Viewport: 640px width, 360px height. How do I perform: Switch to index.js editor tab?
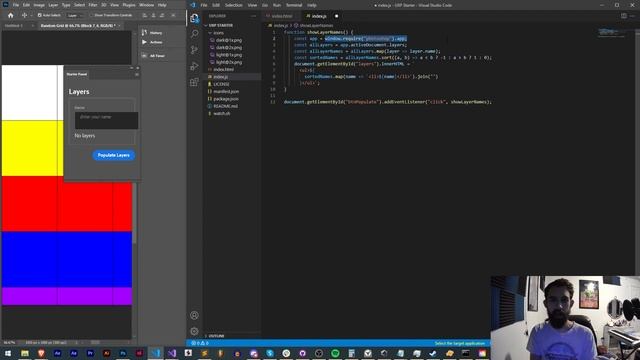[319, 16]
